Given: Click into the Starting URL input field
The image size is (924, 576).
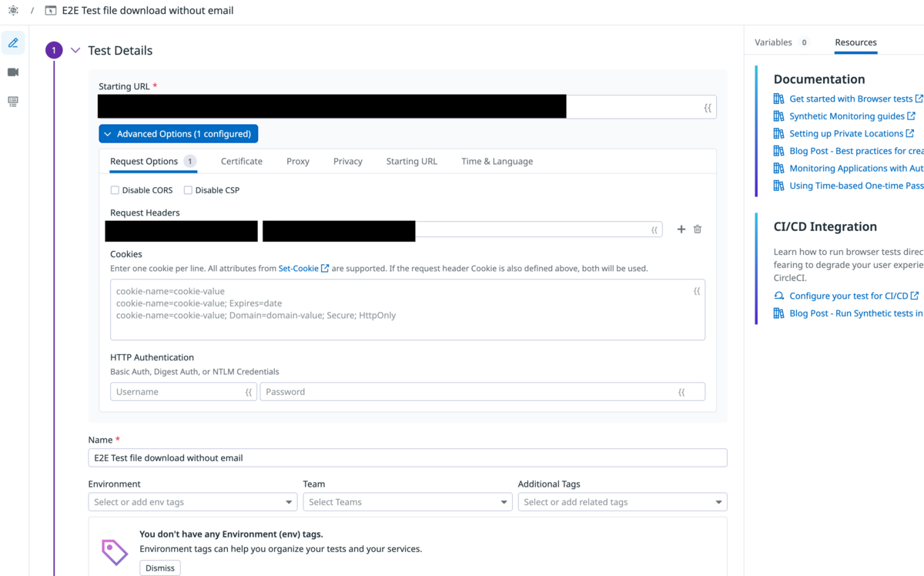Looking at the screenshot, I should click(407, 107).
